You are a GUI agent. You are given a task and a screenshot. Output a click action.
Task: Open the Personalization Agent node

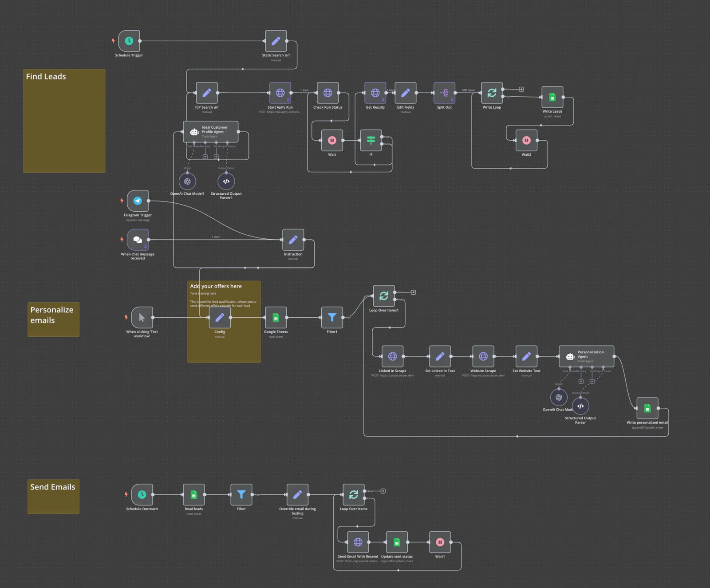tap(586, 356)
